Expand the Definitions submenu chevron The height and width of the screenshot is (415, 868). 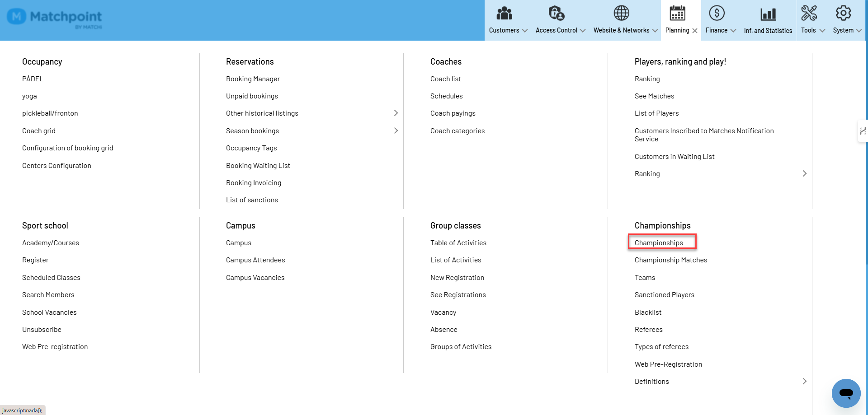click(x=805, y=381)
